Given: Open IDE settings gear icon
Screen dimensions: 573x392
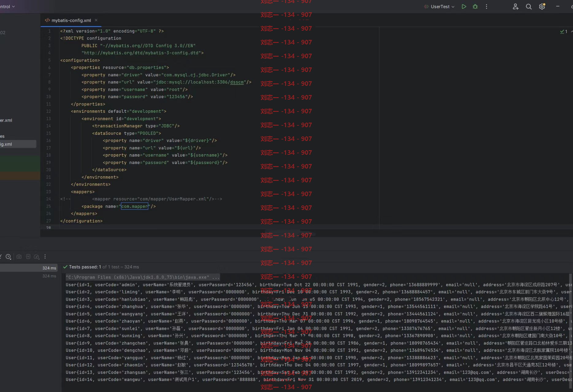Looking at the screenshot, I should coord(542,6).
